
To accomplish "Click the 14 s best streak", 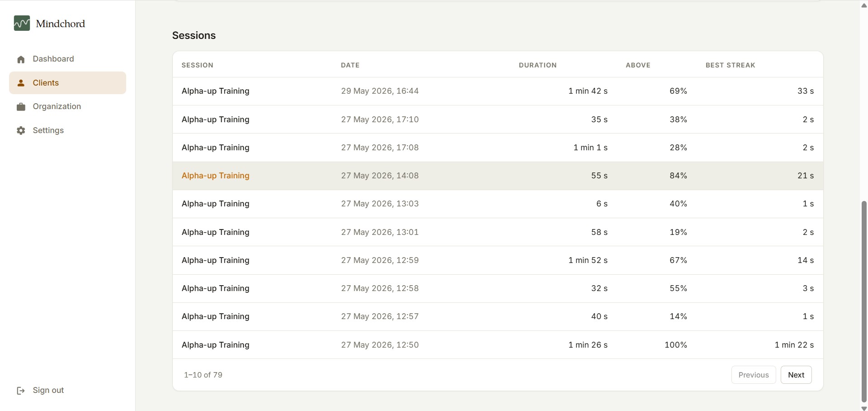I will click(x=805, y=260).
